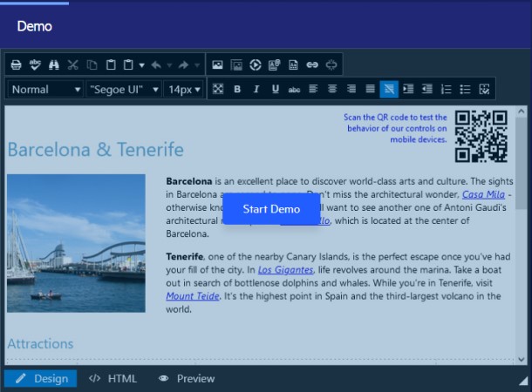Open the Mount Teide link

click(x=192, y=296)
